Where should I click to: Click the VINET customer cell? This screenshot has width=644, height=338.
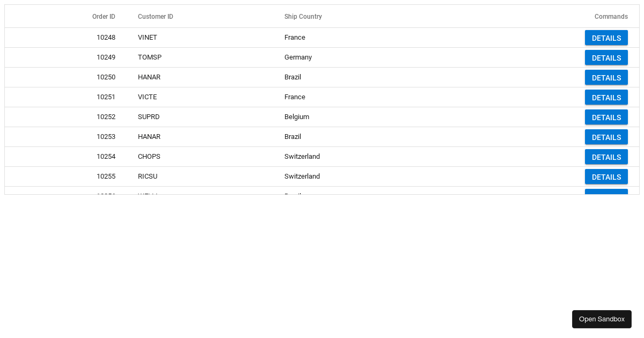[148, 38]
